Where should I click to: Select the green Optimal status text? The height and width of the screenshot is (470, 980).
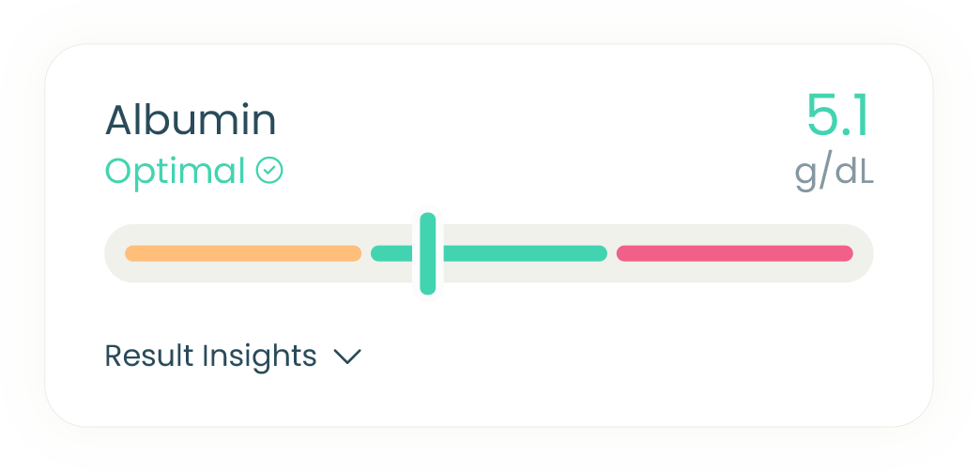point(175,172)
